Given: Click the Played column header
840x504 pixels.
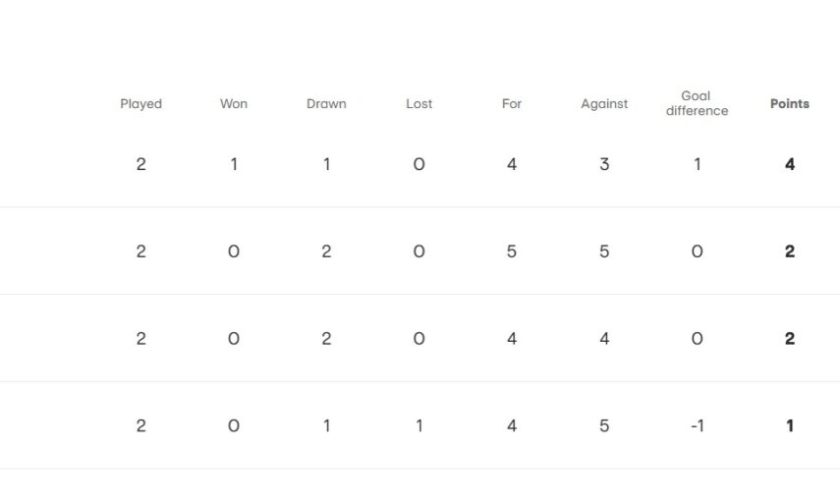Looking at the screenshot, I should point(140,104).
